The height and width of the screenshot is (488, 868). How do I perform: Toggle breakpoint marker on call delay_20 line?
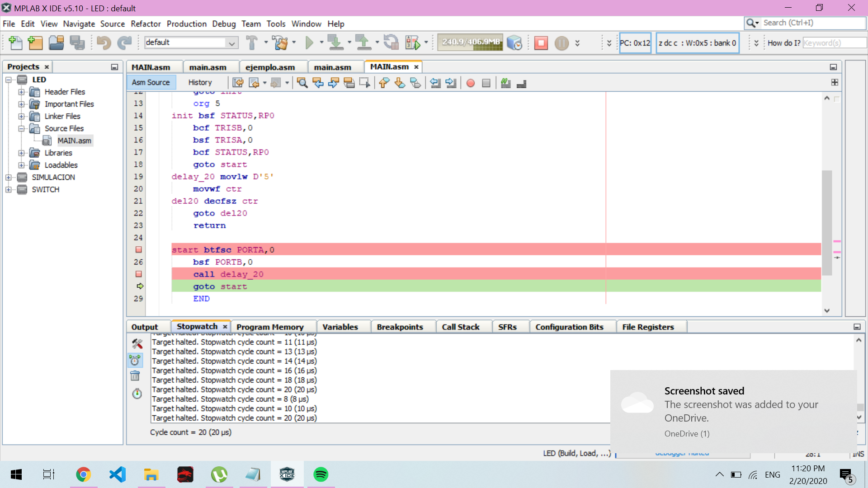pyautogui.click(x=139, y=274)
